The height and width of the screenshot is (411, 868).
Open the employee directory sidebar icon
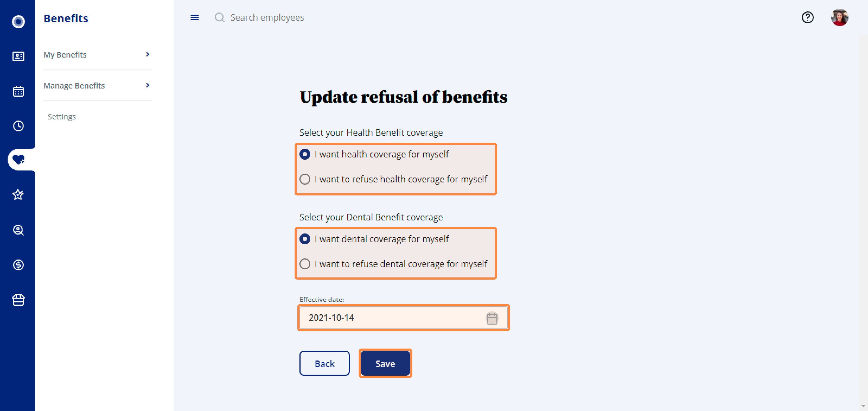click(x=18, y=56)
